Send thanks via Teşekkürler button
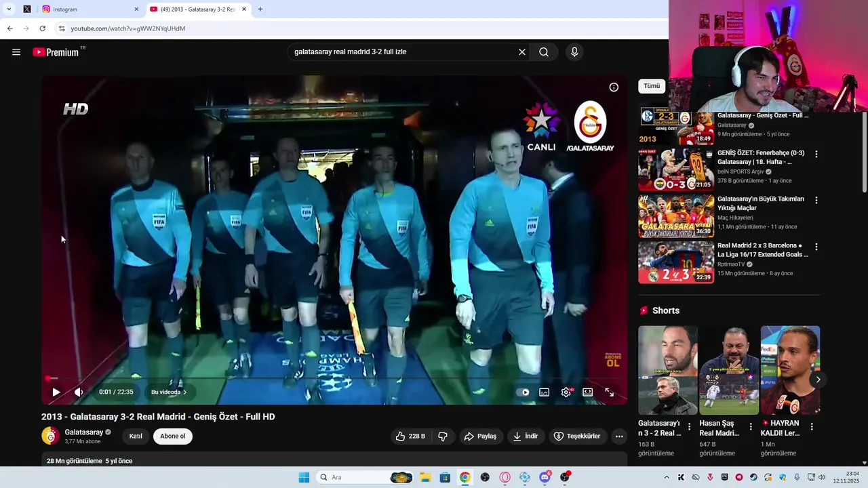868x488 pixels. point(577,436)
